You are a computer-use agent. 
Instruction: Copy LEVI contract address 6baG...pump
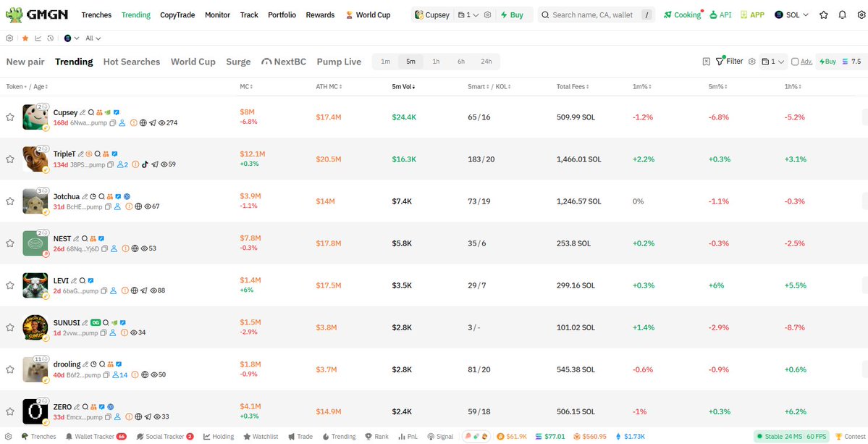(104, 290)
